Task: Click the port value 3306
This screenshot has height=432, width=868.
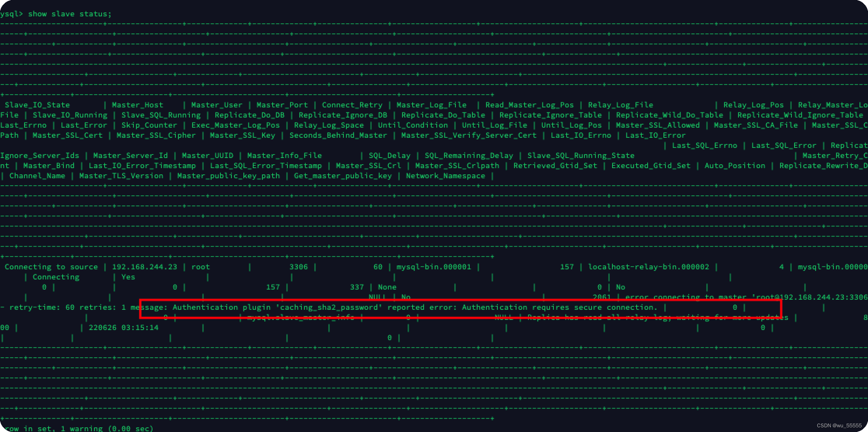Action: 298,267
